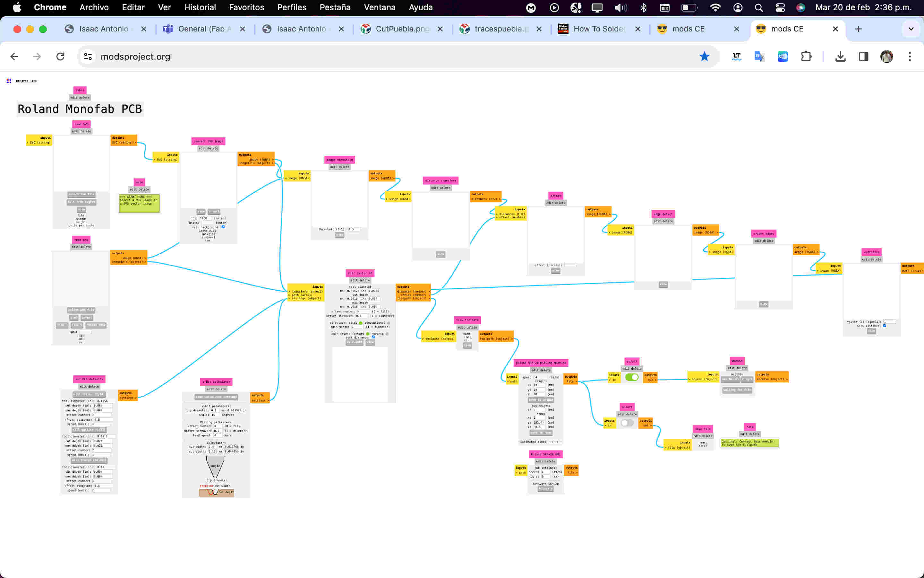The image size is (924, 578).
Task: Click view button in view toolpath module
Action: click(x=467, y=346)
